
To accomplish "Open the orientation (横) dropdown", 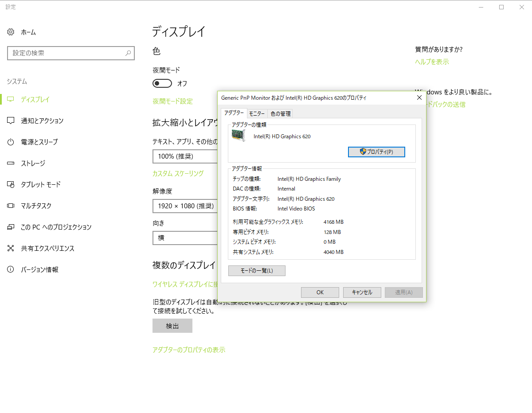I will coord(184,238).
